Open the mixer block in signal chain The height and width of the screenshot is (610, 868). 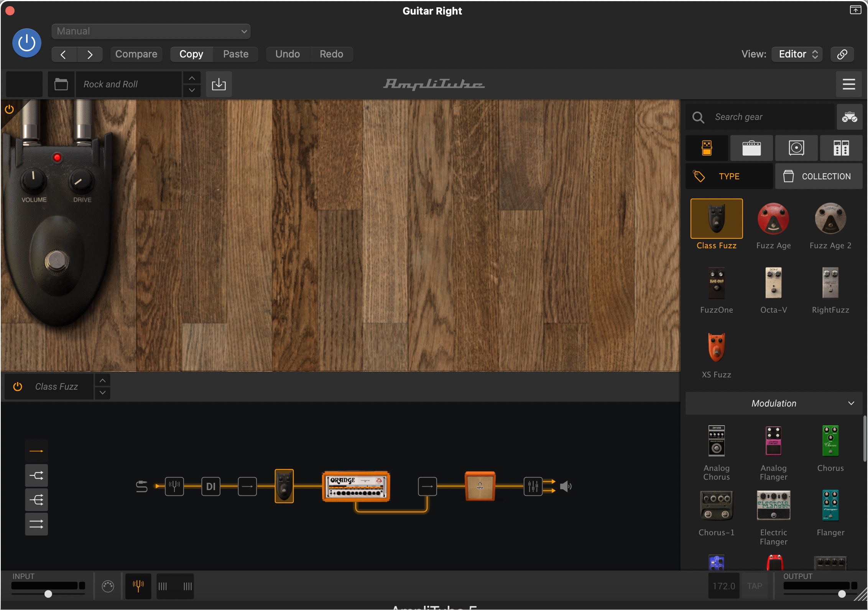[x=533, y=487]
